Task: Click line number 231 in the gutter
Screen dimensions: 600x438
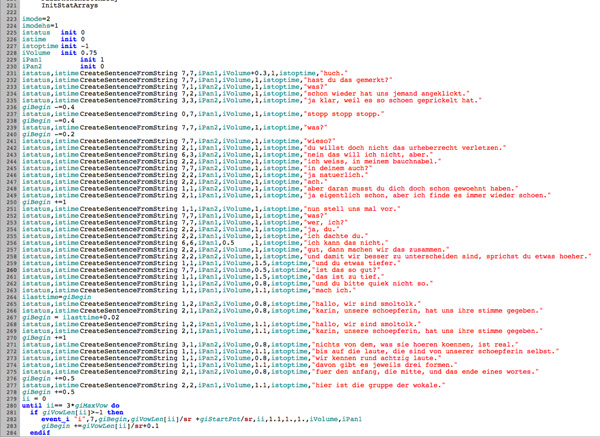Action: (9, 73)
